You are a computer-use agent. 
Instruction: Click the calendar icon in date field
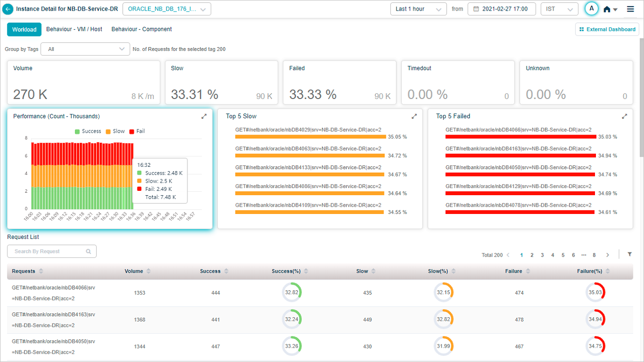(x=476, y=9)
